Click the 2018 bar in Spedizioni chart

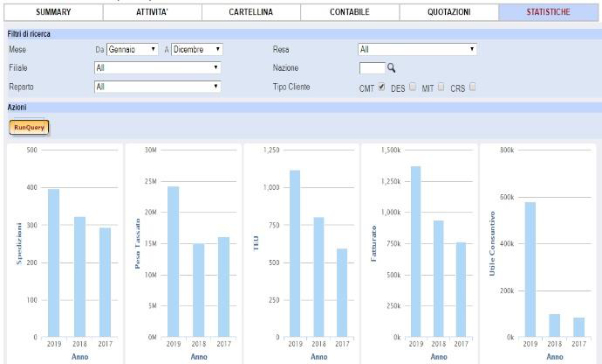click(79, 277)
